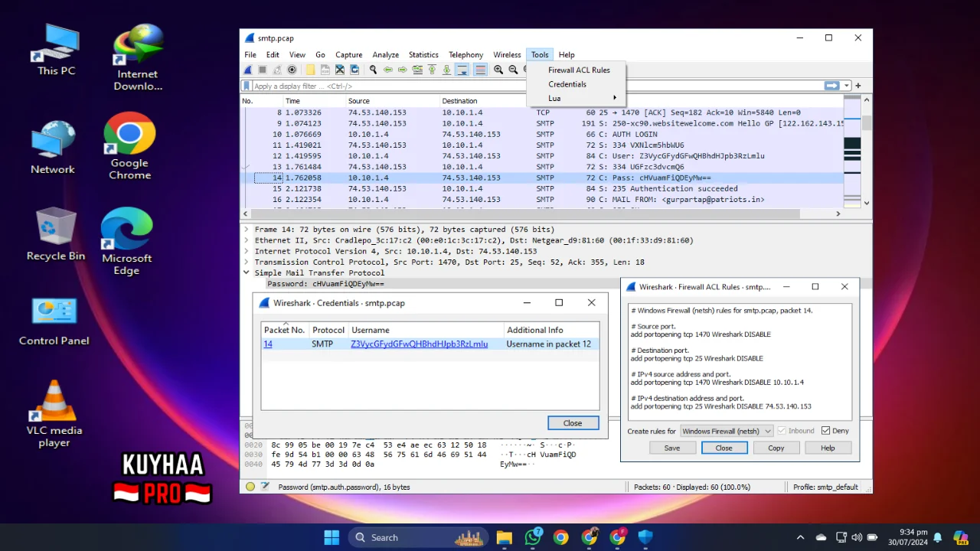Open WhatsApp from the taskbar
The width and height of the screenshot is (980, 551).
click(x=533, y=537)
